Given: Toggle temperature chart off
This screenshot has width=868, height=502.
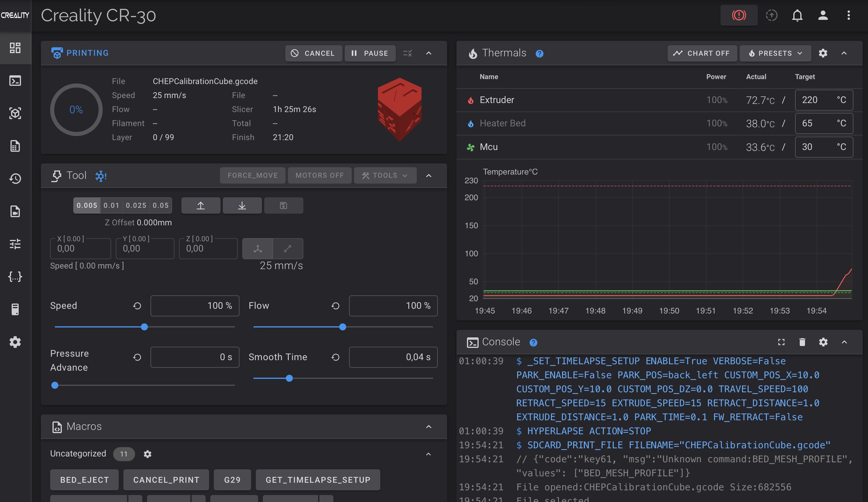Looking at the screenshot, I should pyautogui.click(x=702, y=53).
